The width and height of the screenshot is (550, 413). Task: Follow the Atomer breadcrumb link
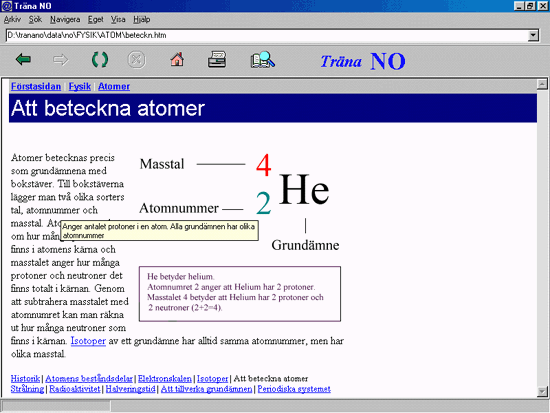(114, 86)
